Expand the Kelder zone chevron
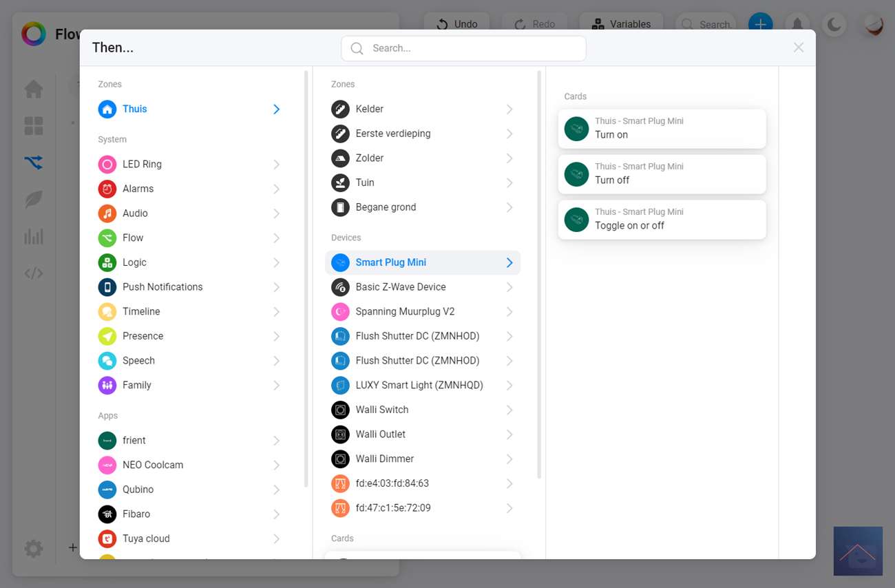The image size is (895, 588). 509,109
